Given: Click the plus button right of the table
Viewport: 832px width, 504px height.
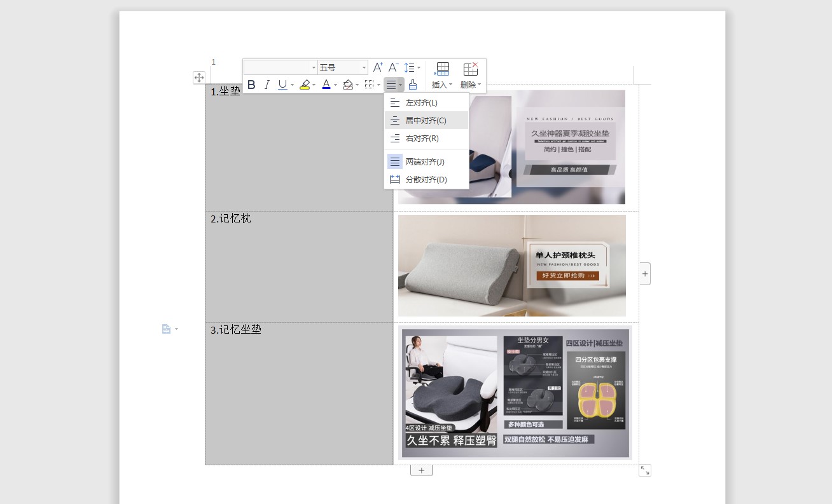Looking at the screenshot, I should click(644, 273).
